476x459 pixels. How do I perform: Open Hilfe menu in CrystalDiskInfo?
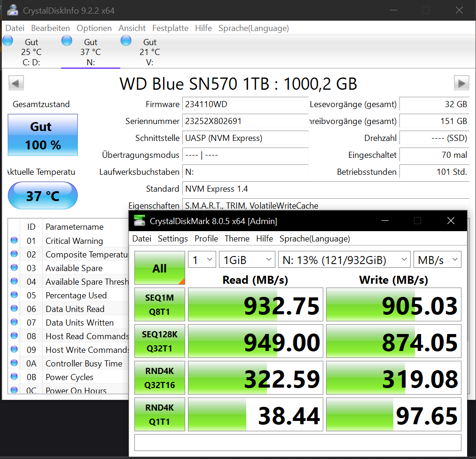(203, 28)
